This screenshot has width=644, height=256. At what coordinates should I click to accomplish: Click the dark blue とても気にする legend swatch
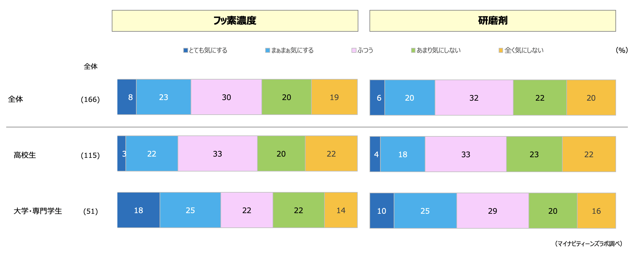185,50
